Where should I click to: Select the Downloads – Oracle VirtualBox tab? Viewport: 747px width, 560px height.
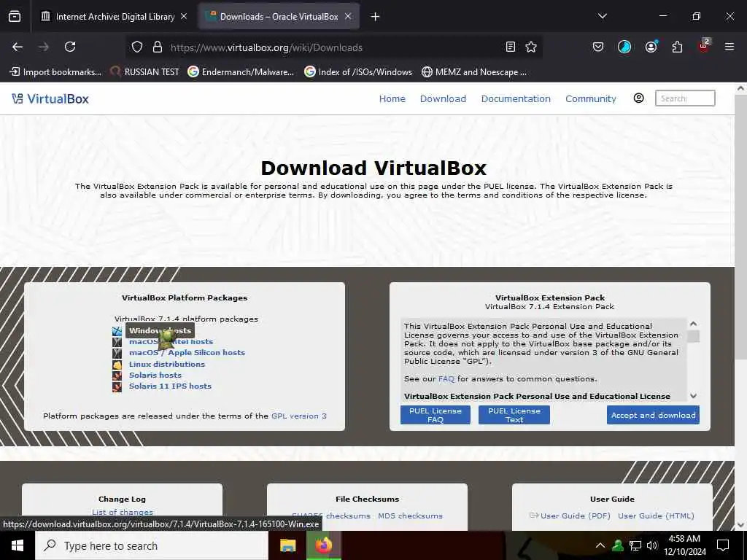click(279, 17)
